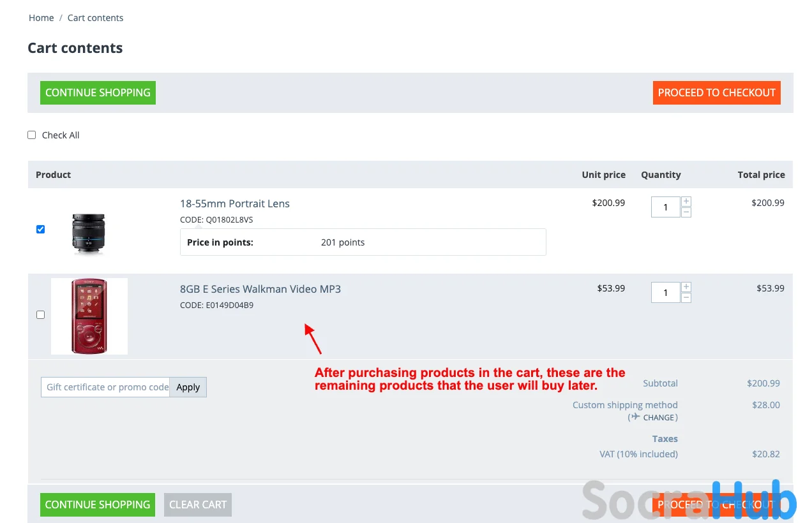Viewport: 812px width, 523px height.
Task: Focus the gift certificate or promo code field
Action: (105, 387)
